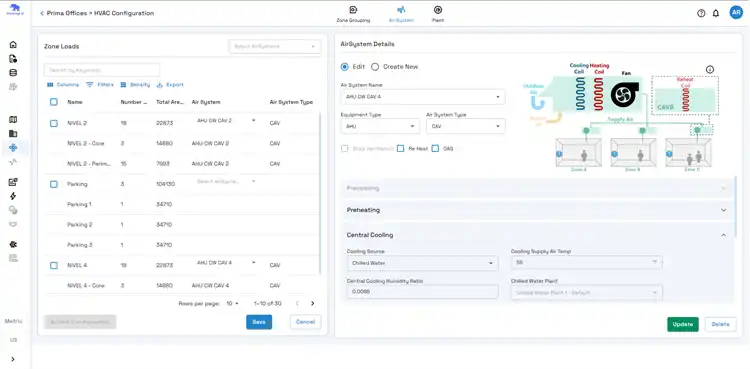Viewport: 750px width, 369px height.
Task: Click the info badge on Zone A
Action: pos(559,154)
